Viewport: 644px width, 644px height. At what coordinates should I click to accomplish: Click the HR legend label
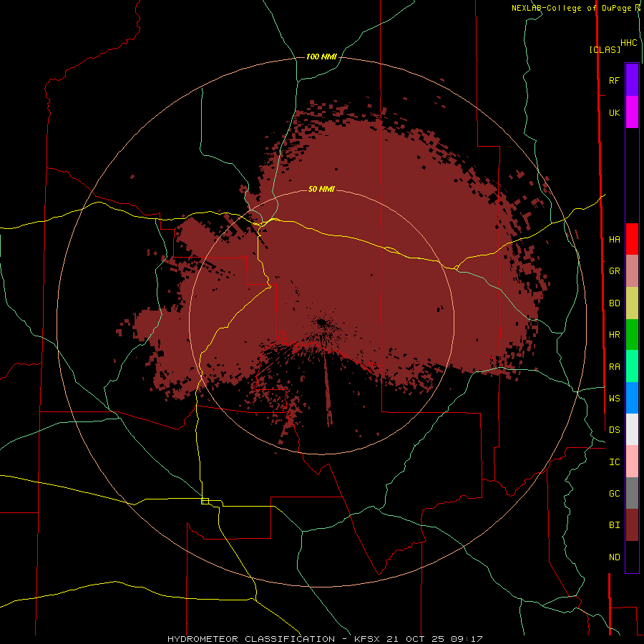[x=614, y=335]
